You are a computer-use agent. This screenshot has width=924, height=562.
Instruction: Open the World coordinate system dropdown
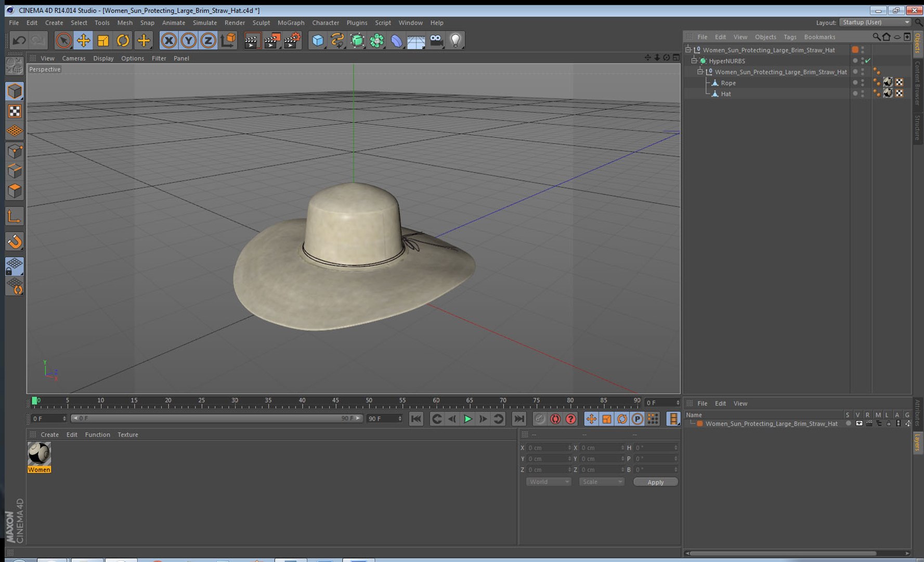point(548,482)
